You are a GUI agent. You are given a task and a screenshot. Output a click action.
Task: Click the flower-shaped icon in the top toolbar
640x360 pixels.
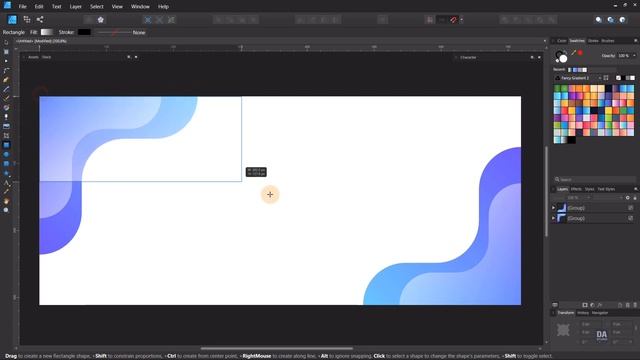[x=100, y=20]
